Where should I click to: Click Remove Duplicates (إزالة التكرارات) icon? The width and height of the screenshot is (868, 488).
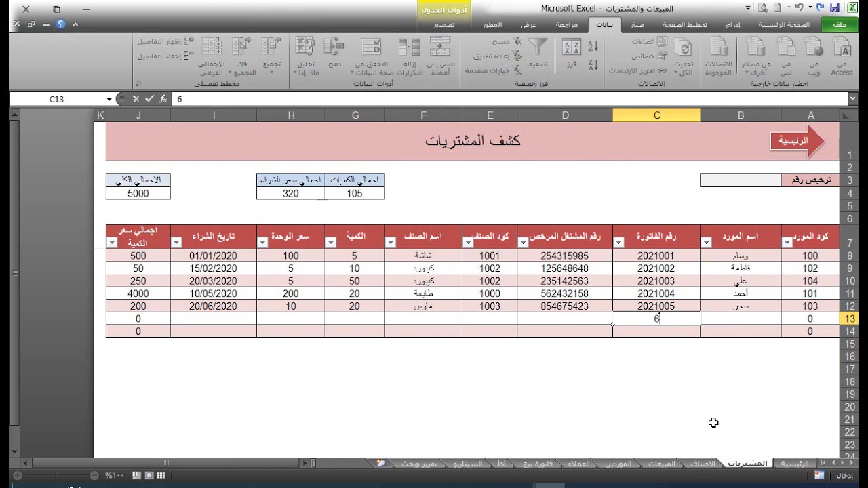tap(409, 56)
